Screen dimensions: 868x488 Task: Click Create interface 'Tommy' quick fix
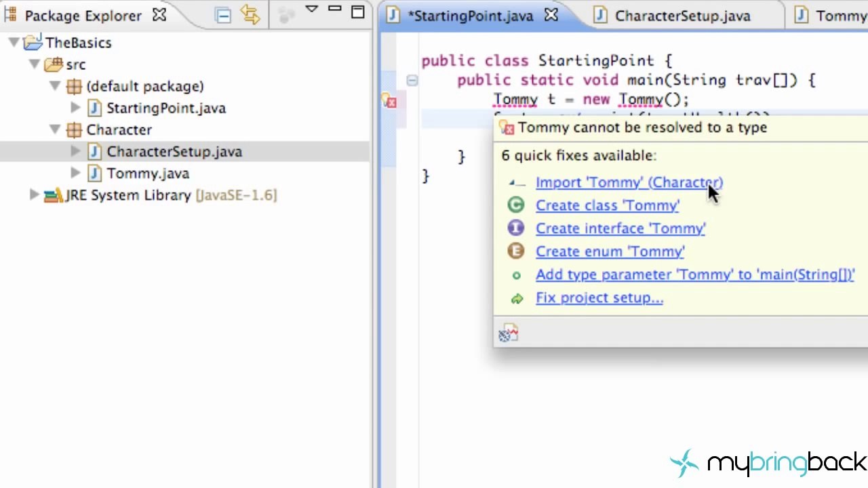click(620, 228)
